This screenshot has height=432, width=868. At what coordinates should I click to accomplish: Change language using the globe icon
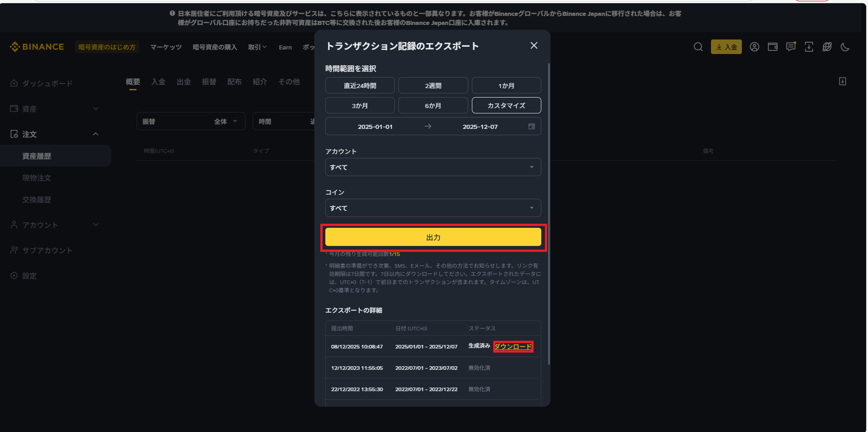pos(827,47)
